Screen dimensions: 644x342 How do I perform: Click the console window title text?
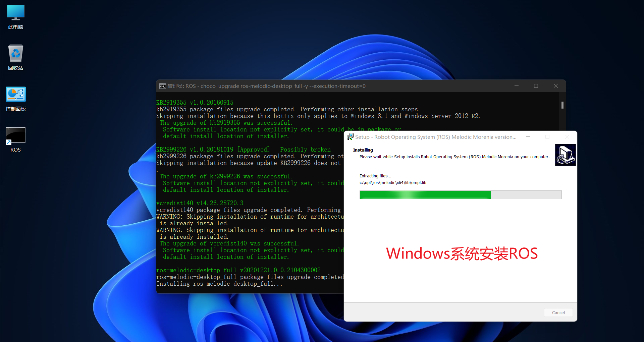pos(267,86)
